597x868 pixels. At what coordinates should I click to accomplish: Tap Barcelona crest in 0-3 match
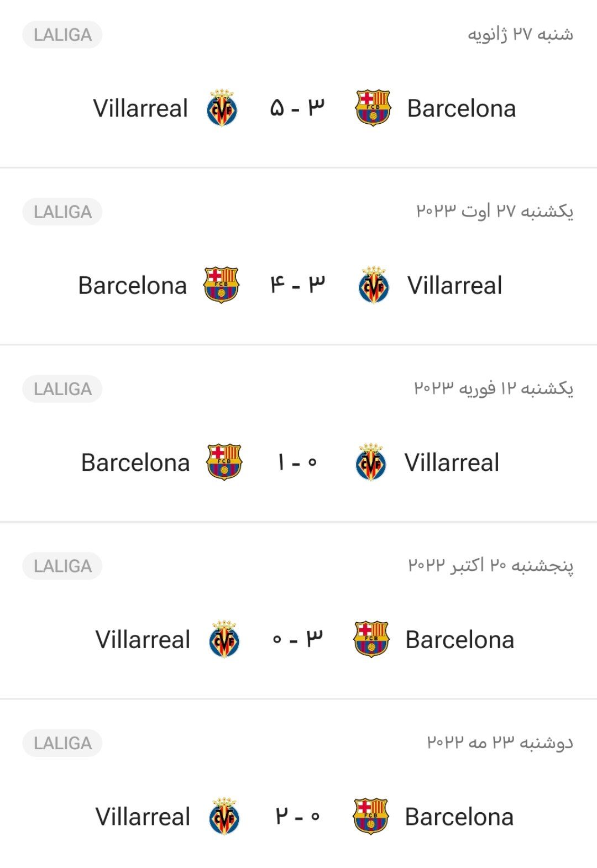(x=371, y=639)
